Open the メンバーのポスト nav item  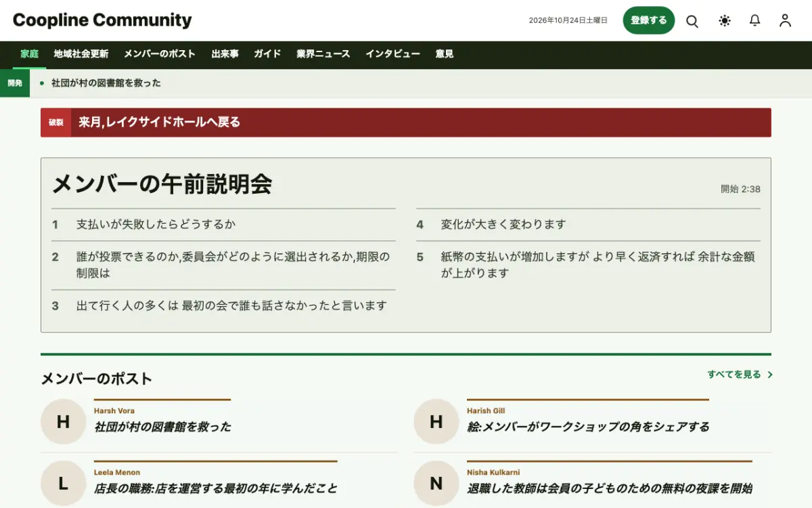160,54
